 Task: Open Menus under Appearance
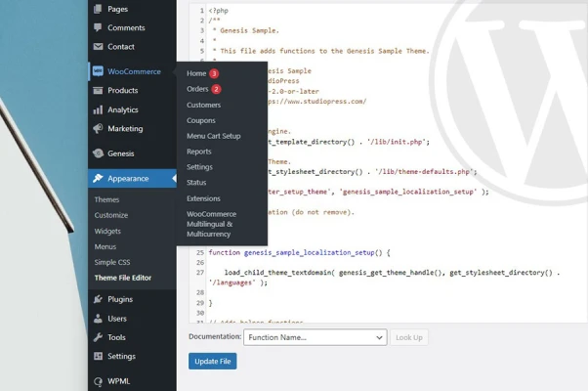point(105,246)
